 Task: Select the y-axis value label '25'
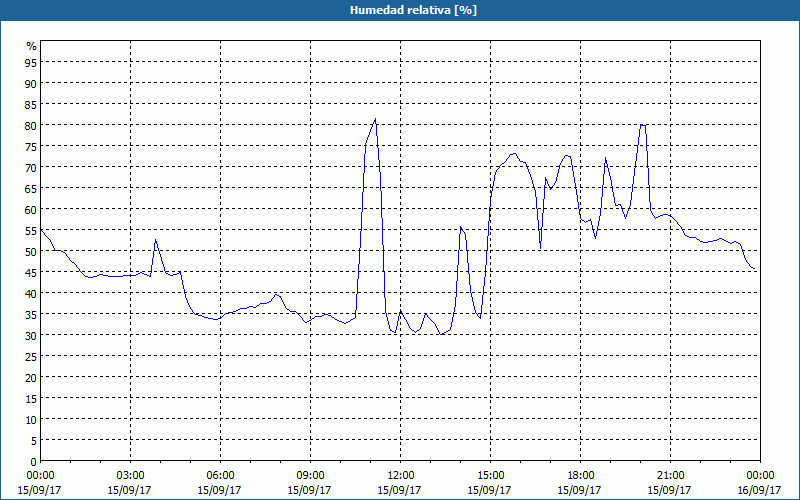31,357
